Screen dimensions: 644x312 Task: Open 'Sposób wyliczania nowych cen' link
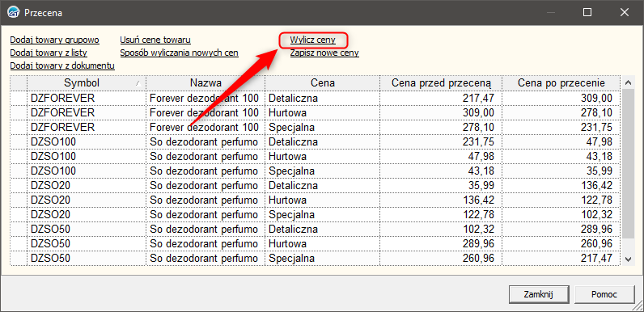click(x=179, y=53)
